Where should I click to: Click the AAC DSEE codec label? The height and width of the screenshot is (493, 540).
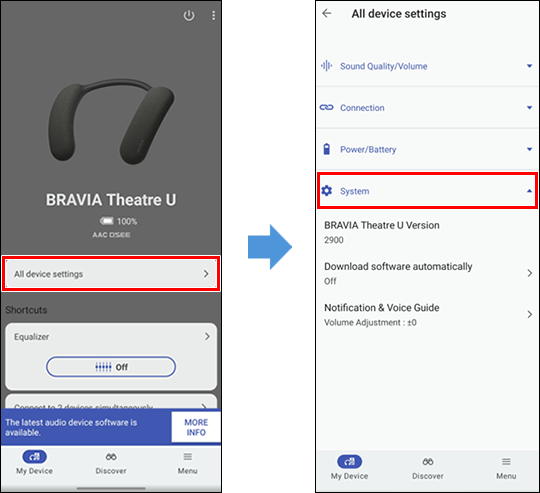111,235
